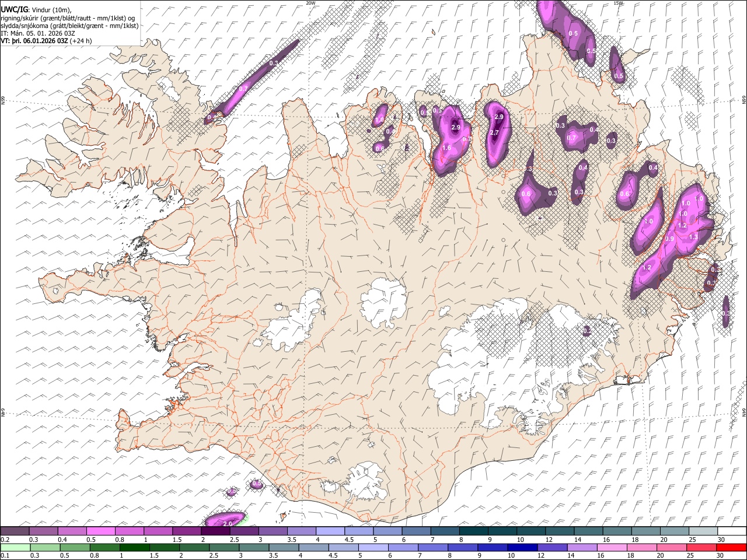Click the '12' label in the top legend row
The width and height of the screenshot is (747, 560).
click(548, 540)
